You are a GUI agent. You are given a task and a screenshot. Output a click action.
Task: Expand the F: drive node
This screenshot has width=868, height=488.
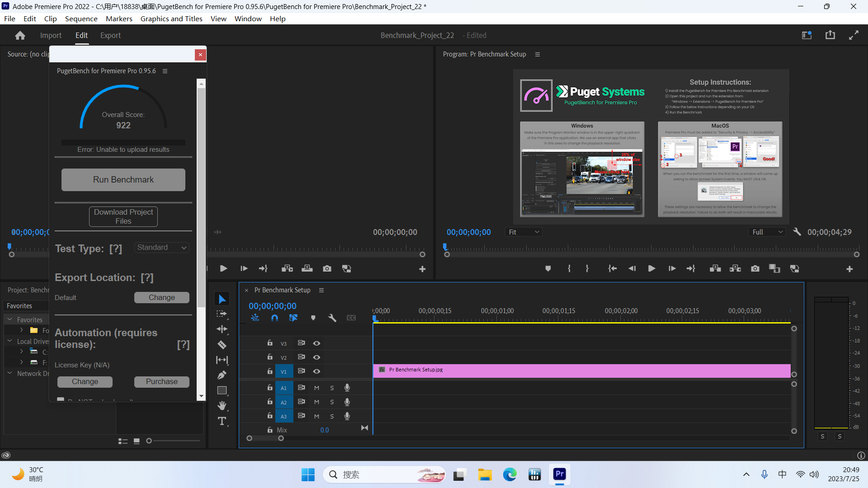[21, 362]
